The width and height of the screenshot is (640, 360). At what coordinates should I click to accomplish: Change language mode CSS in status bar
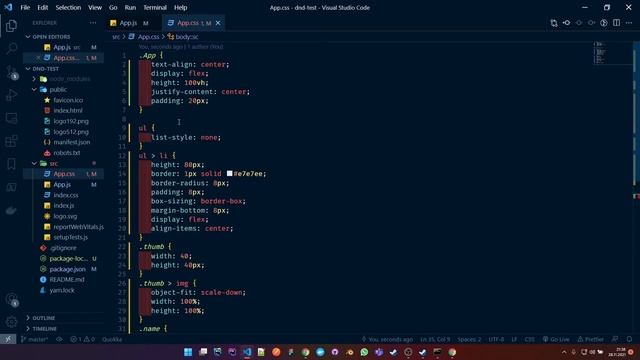pos(529,339)
